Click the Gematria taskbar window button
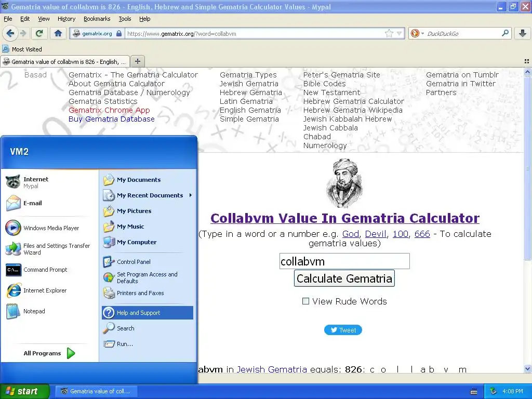The width and height of the screenshot is (532, 399). pos(96,391)
